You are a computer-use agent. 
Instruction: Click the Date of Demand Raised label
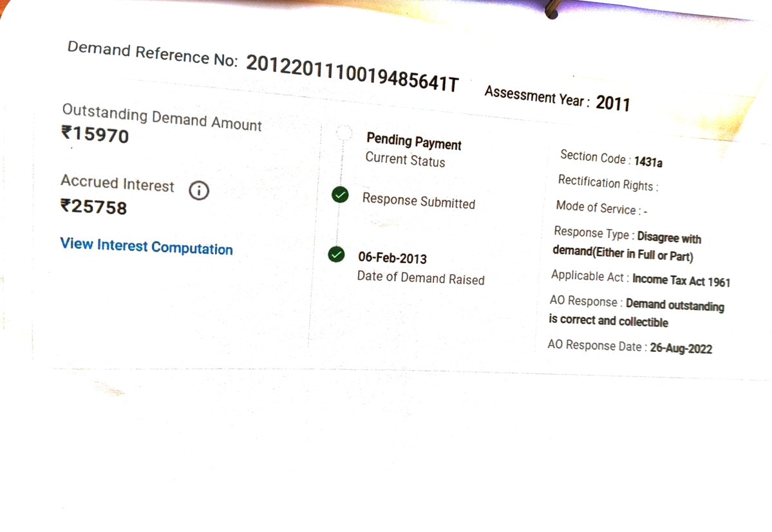420,278
